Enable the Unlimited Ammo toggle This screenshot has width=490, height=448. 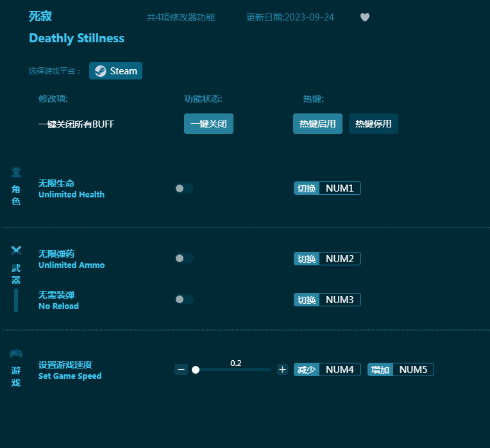point(184,258)
